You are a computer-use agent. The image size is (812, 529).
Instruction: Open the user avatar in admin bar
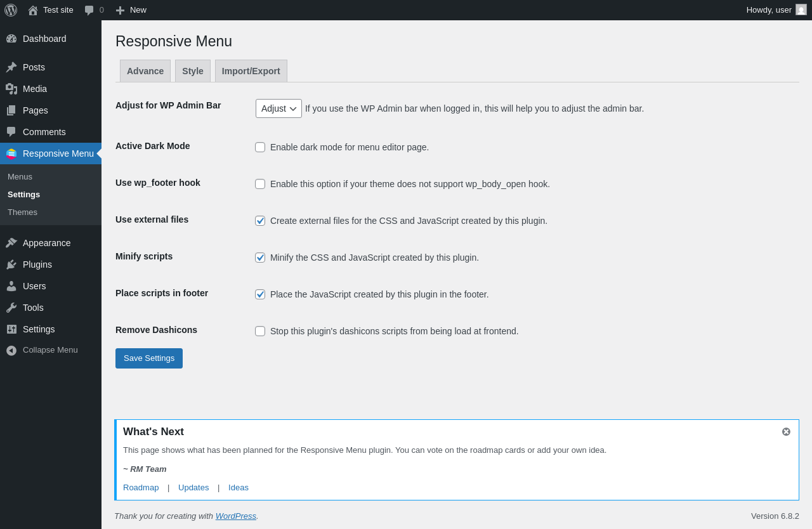[801, 10]
